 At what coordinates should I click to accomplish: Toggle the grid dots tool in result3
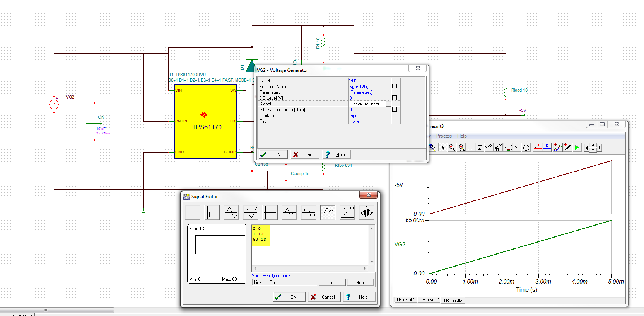470,148
